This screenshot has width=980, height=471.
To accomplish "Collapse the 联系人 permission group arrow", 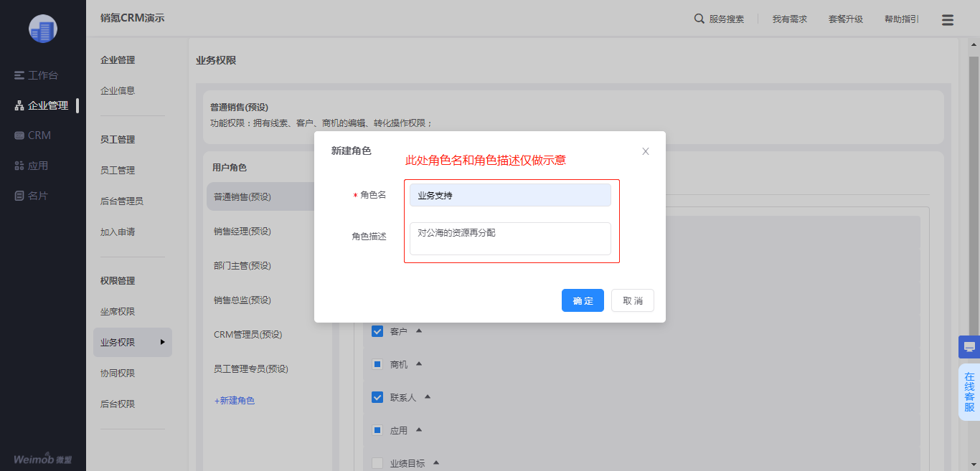I will coord(428,396).
